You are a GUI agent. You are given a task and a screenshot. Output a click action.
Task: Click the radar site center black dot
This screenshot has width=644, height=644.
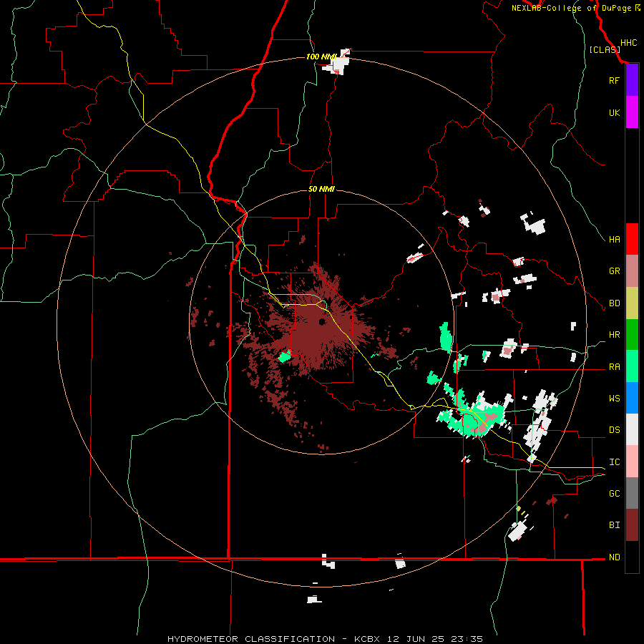(x=322, y=321)
